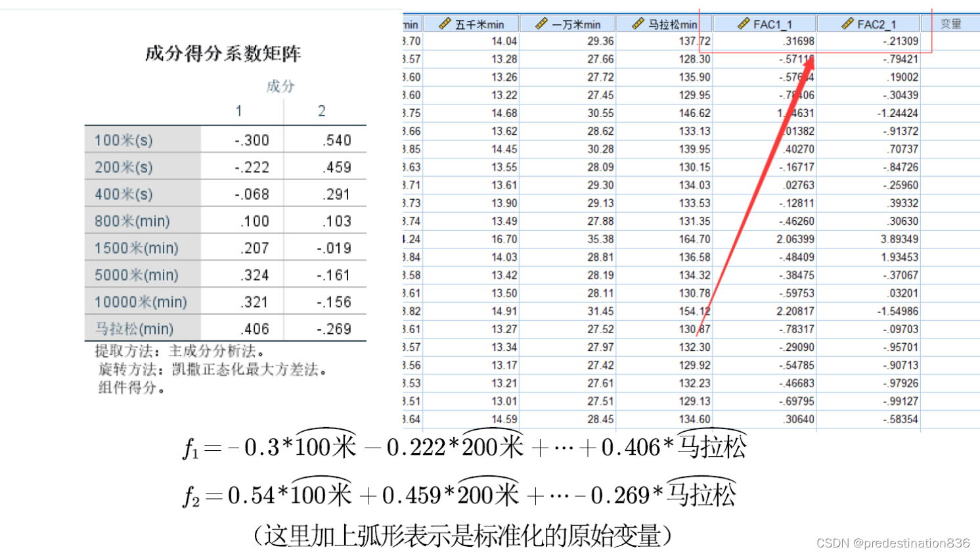The image size is (980, 556).
Task: Click the 成分 column group header
Action: [x=280, y=86]
